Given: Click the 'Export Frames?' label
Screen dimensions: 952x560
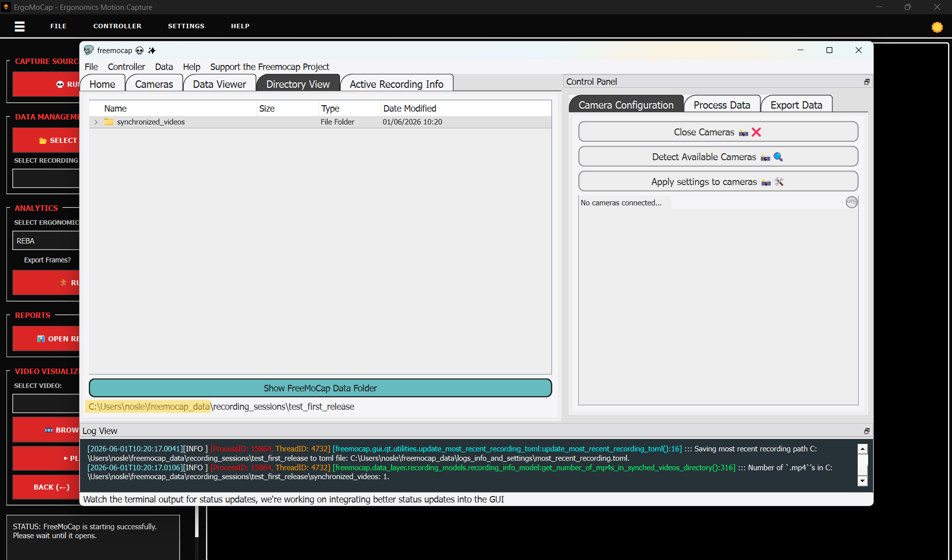Looking at the screenshot, I should pos(47,260).
